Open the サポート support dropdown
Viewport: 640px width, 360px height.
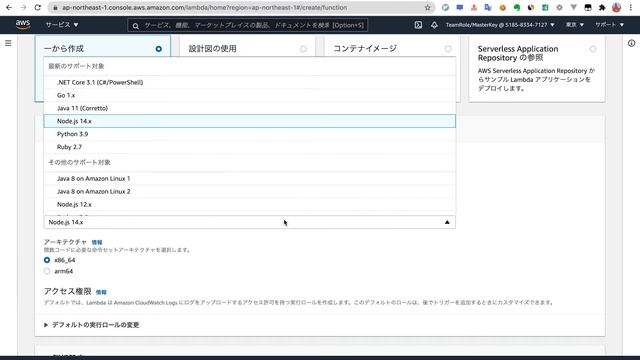pyautogui.click(x=609, y=25)
